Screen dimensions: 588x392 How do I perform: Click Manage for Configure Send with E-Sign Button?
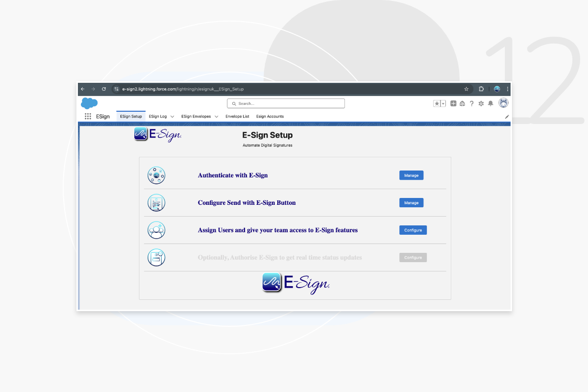pos(411,203)
